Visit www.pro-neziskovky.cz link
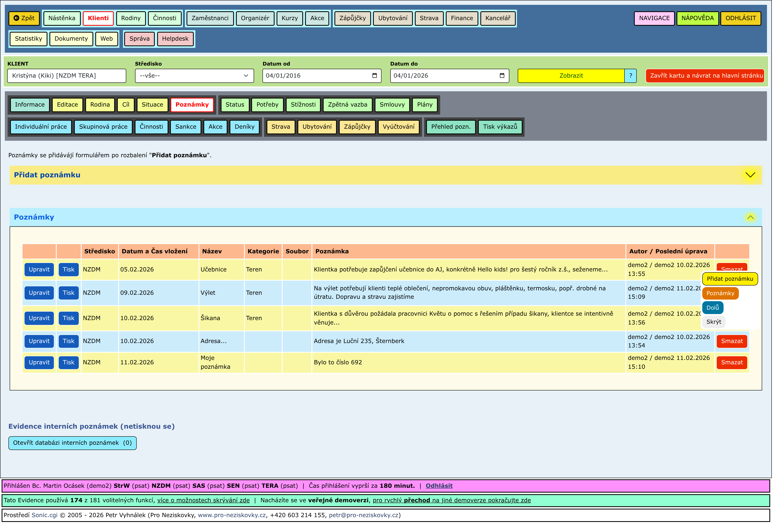The height and width of the screenshot is (532, 773). [x=232, y=515]
